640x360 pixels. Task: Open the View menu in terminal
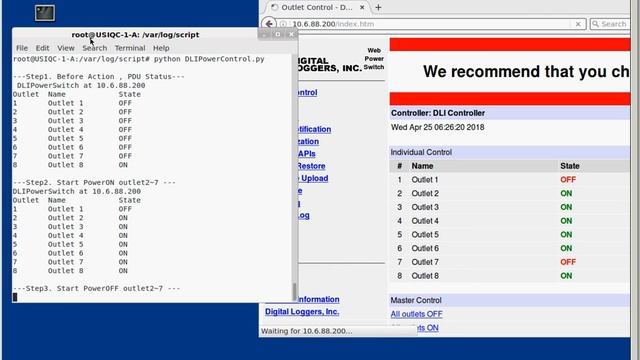point(66,48)
